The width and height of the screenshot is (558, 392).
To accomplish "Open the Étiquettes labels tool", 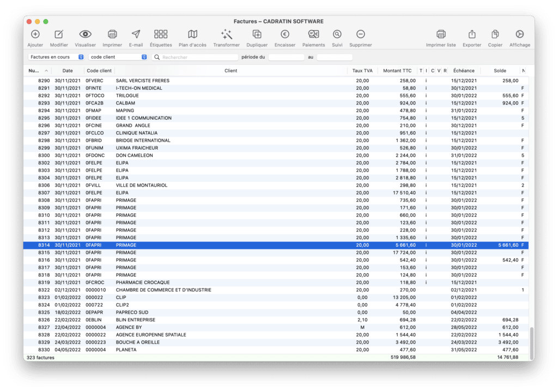I will coord(161,34).
